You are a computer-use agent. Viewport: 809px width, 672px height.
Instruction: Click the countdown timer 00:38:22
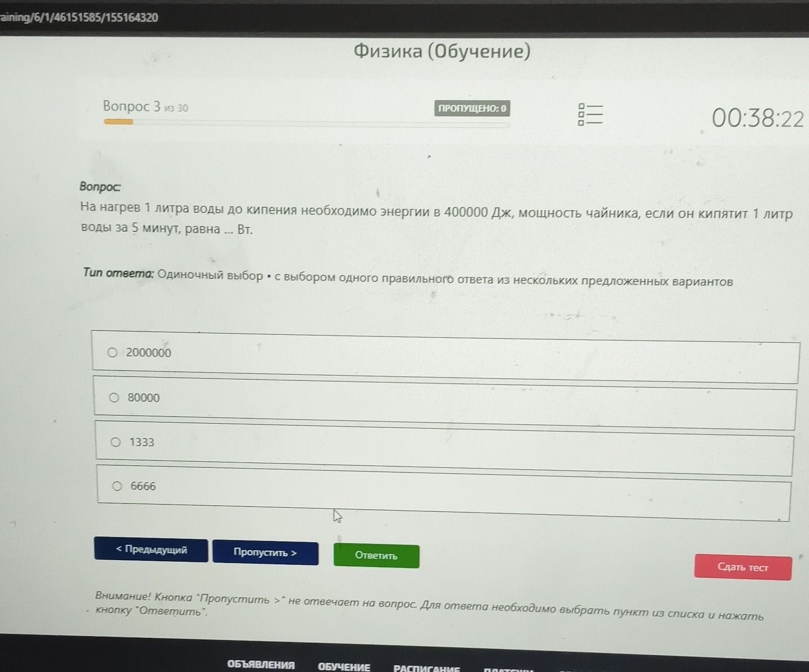pyautogui.click(x=757, y=118)
